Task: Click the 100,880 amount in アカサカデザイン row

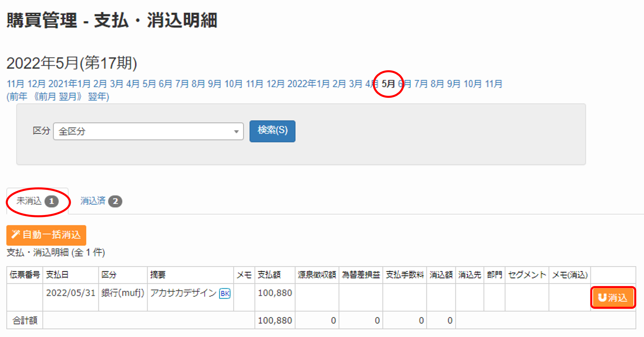Action: (x=275, y=293)
